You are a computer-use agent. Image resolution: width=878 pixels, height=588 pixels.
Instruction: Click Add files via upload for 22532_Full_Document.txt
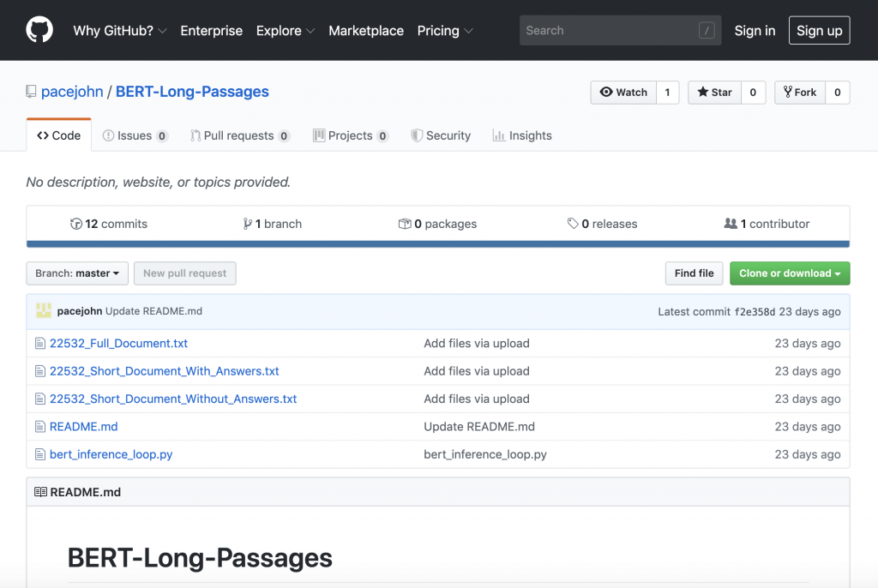(477, 343)
